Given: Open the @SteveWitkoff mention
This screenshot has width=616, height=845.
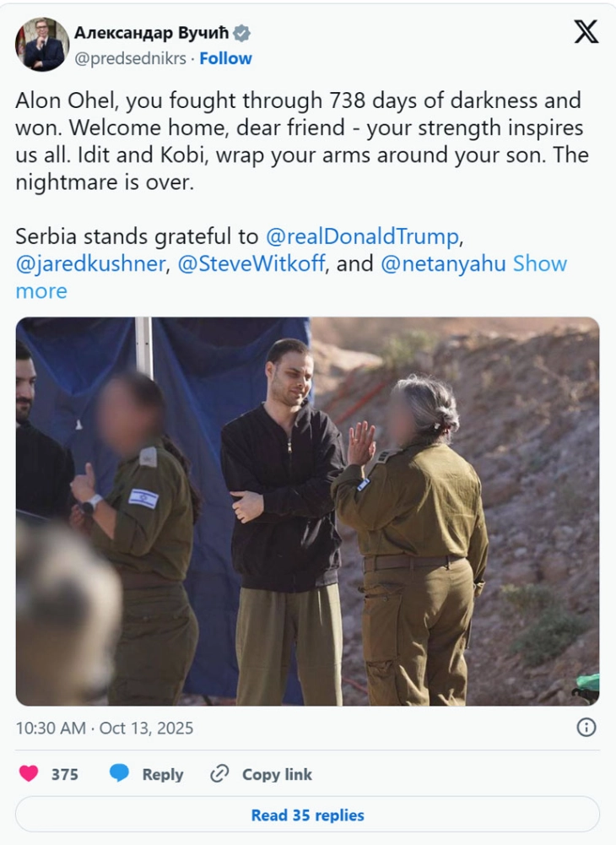Looking at the screenshot, I should [x=251, y=263].
